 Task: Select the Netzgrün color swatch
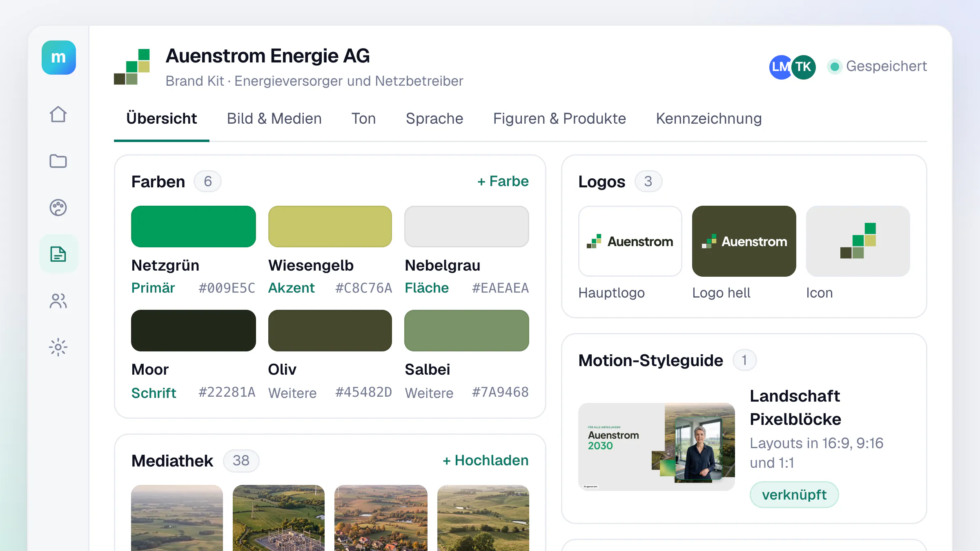[x=194, y=227]
